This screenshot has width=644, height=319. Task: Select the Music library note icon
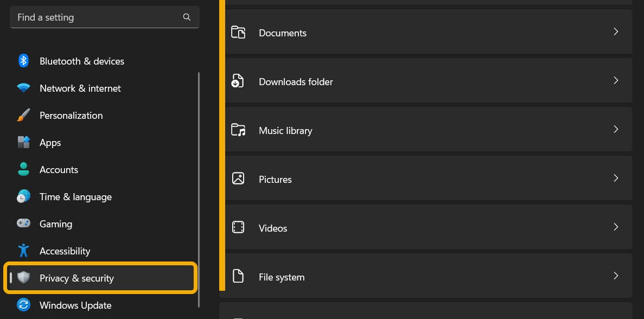coord(238,130)
